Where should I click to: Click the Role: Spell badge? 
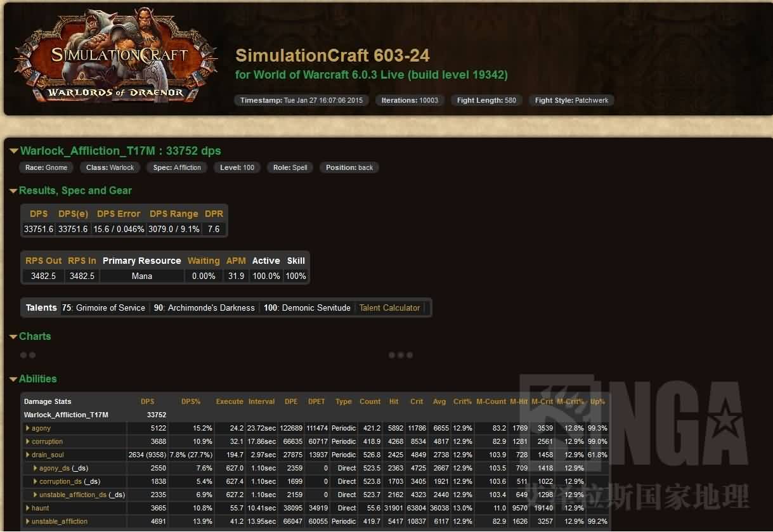tap(290, 168)
